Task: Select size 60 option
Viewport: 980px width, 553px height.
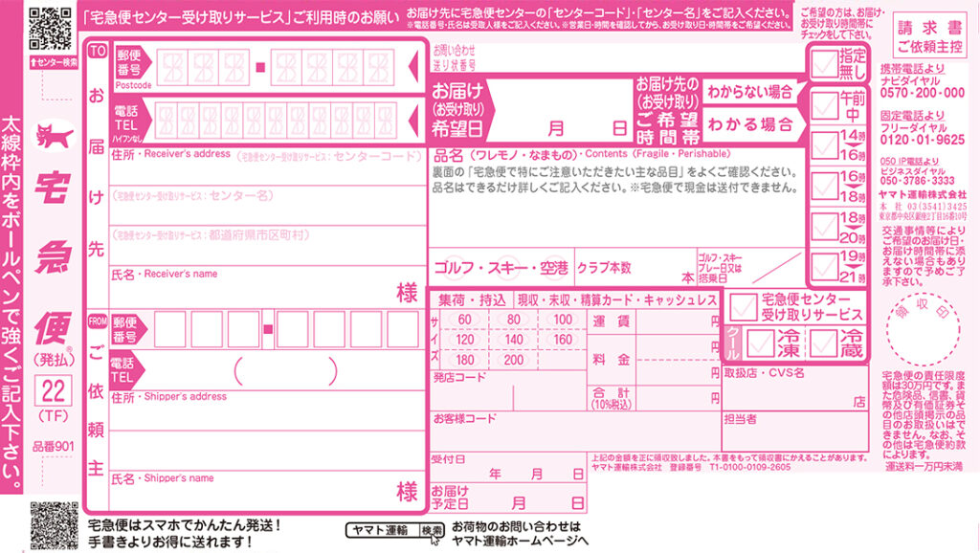Action: pos(464,320)
